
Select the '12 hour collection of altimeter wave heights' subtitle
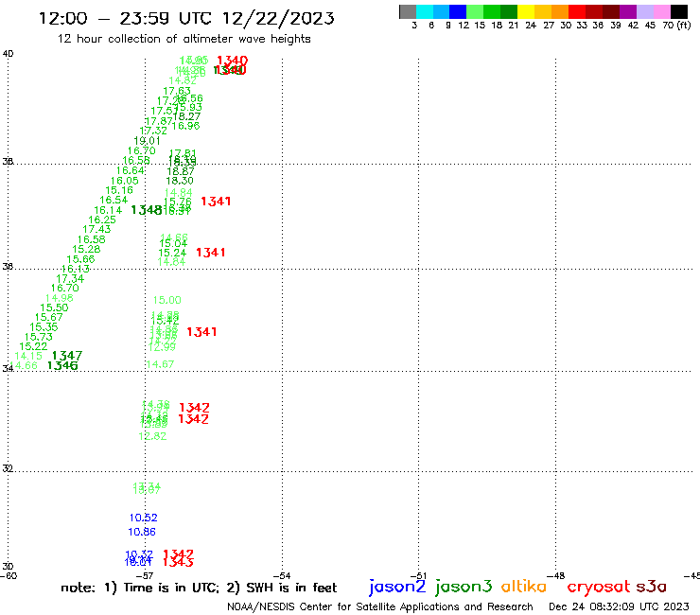[184, 39]
